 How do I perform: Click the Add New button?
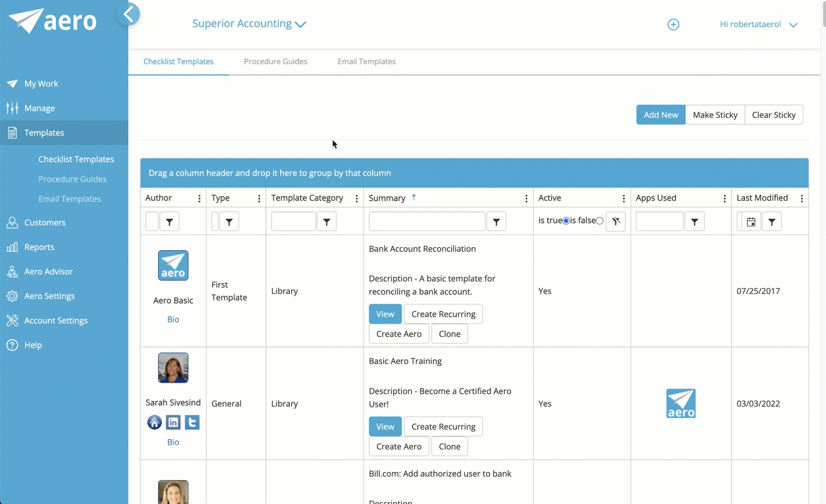tap(661, 115)
